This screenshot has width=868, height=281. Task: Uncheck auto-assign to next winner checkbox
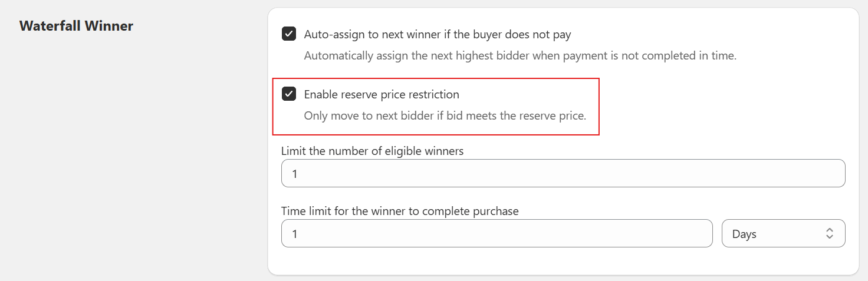tap(289, 34)
